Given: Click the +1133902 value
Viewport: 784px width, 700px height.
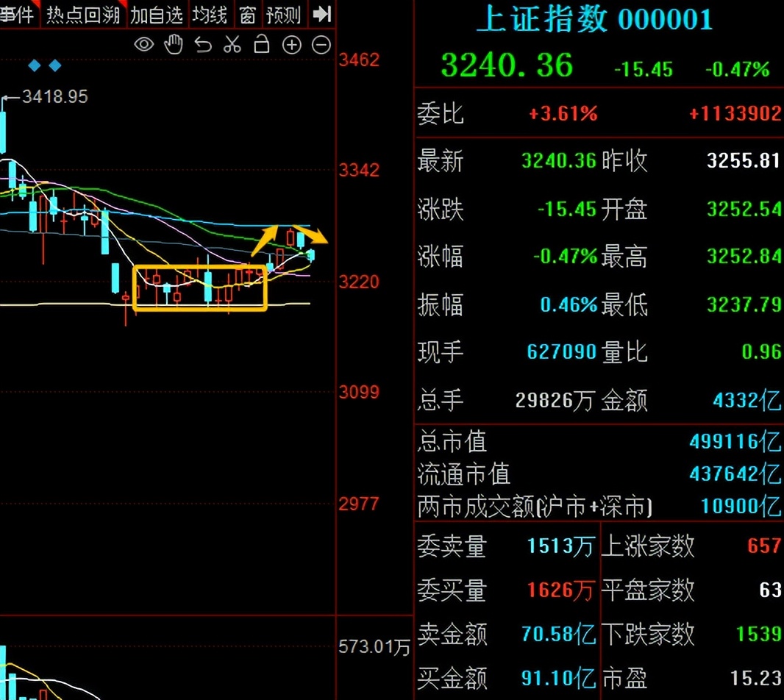Looking at the screenshot, I should [735, 113].
